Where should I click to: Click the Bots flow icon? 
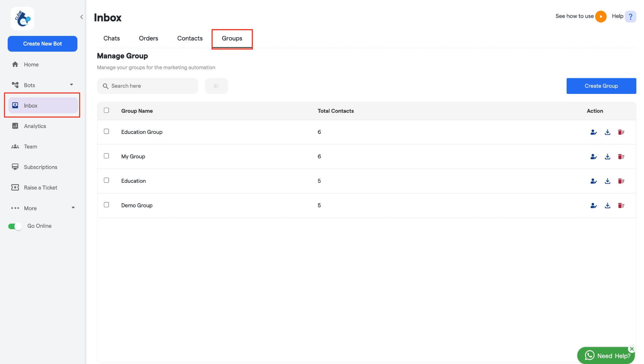pos(15,85)
